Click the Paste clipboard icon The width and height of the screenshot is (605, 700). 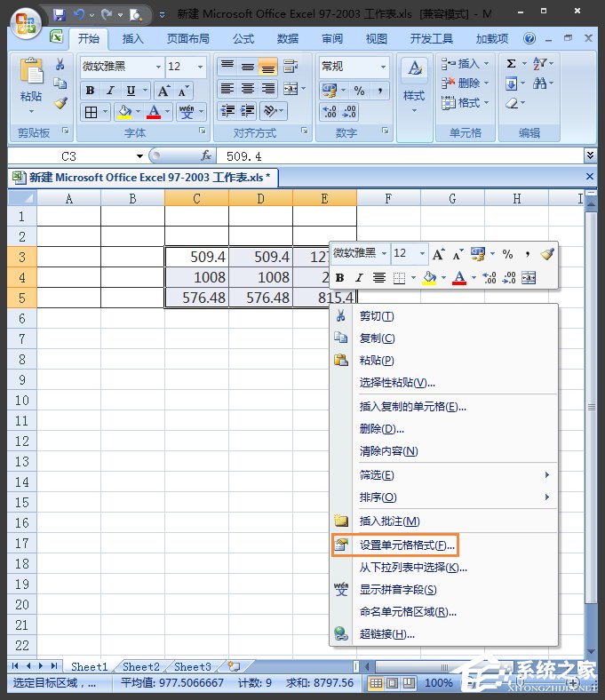coord(31,70)
